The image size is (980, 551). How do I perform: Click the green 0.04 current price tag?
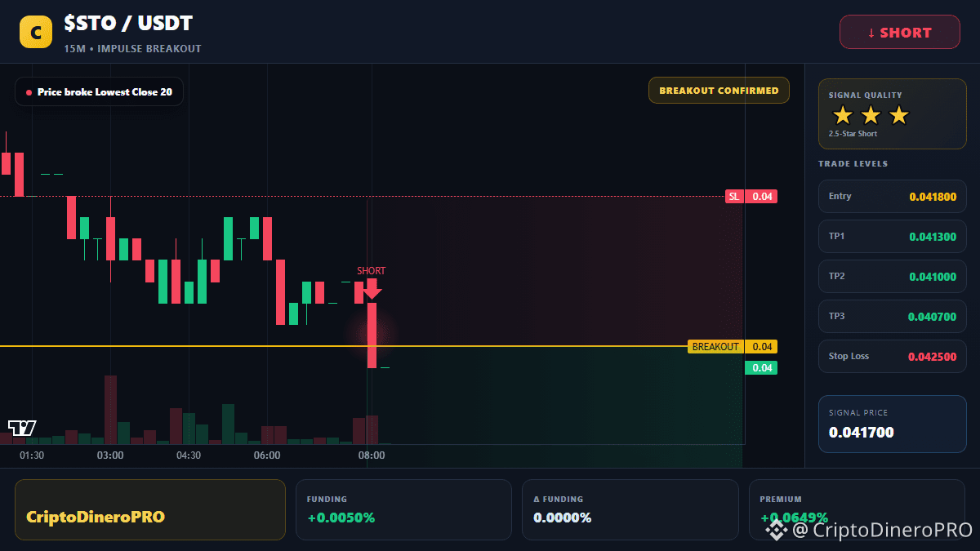[761, 368]
